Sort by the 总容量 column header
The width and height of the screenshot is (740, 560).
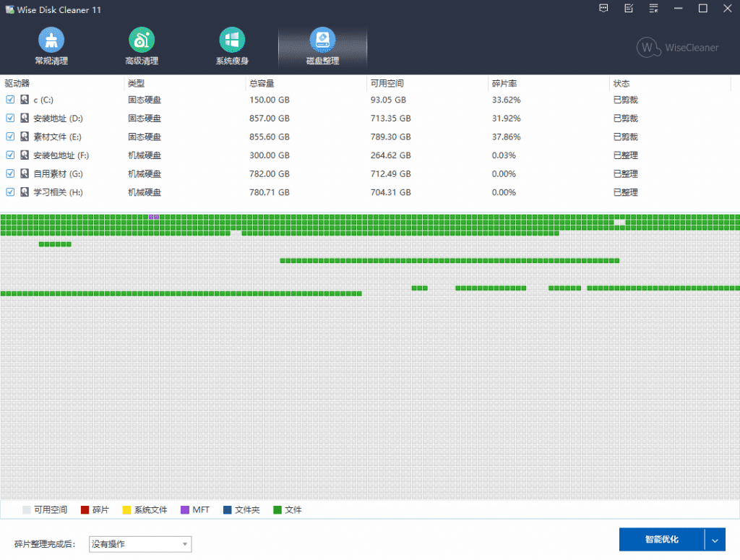click(x=261, y=84)
